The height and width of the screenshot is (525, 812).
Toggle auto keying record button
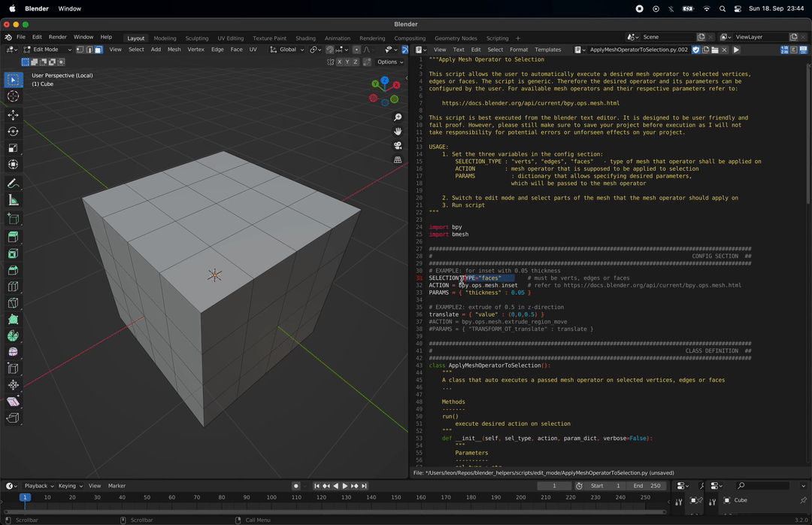pos(295,486)
